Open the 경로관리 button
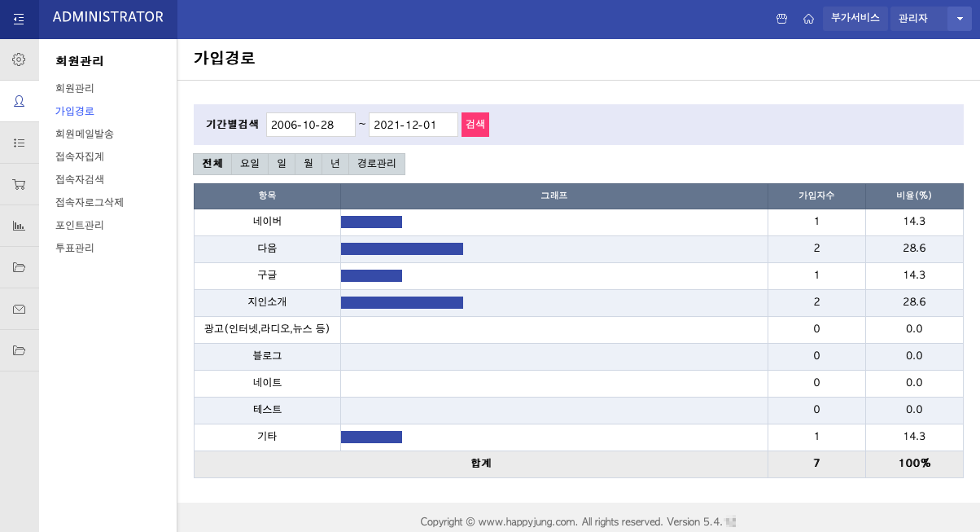Screen dimensions: 980x532 tap(376, 164)
